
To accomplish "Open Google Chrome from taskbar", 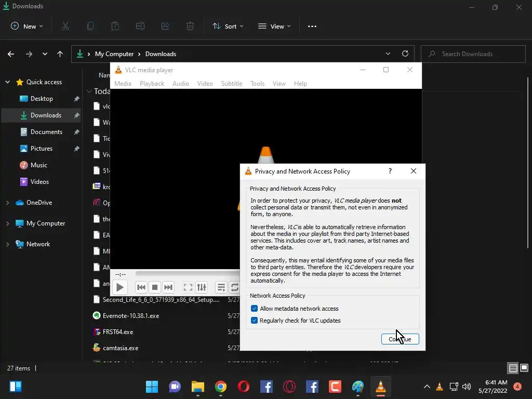I will (x=220, y=387).
